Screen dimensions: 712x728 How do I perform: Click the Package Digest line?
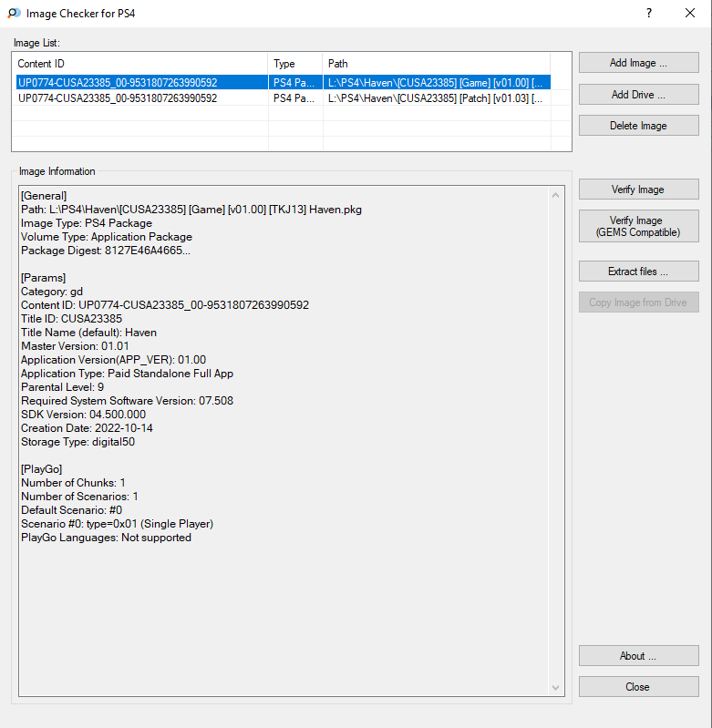[x=106, y=251]
